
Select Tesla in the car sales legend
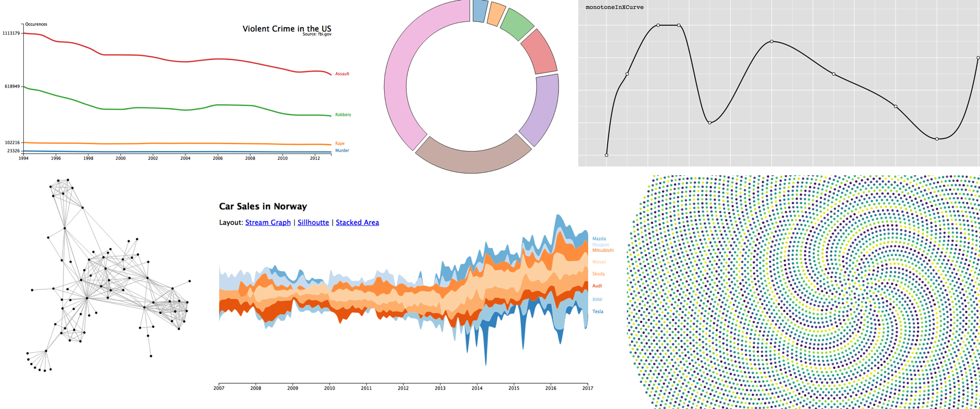pyautogui.click(x=598, y=311)
